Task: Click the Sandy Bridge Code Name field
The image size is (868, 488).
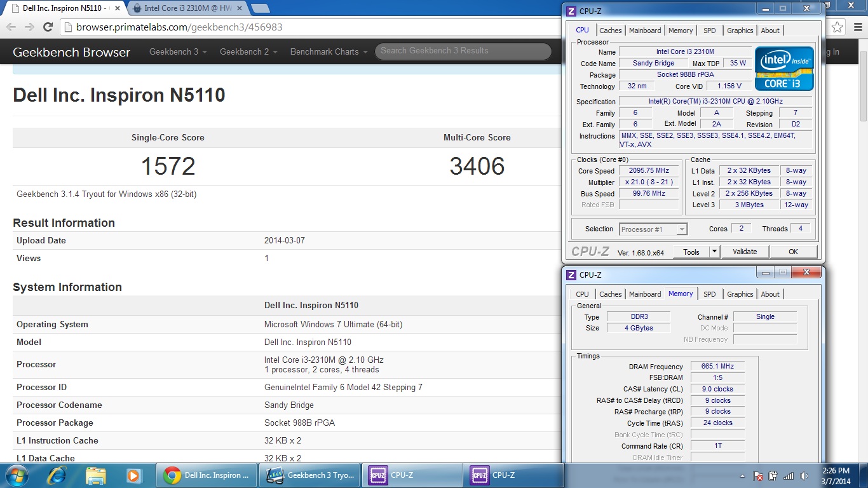Action: pyautogui.click(x=653, y=64)
